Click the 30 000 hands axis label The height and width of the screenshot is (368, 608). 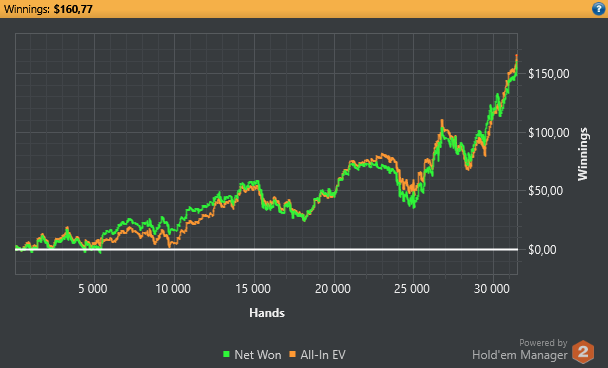492,289
